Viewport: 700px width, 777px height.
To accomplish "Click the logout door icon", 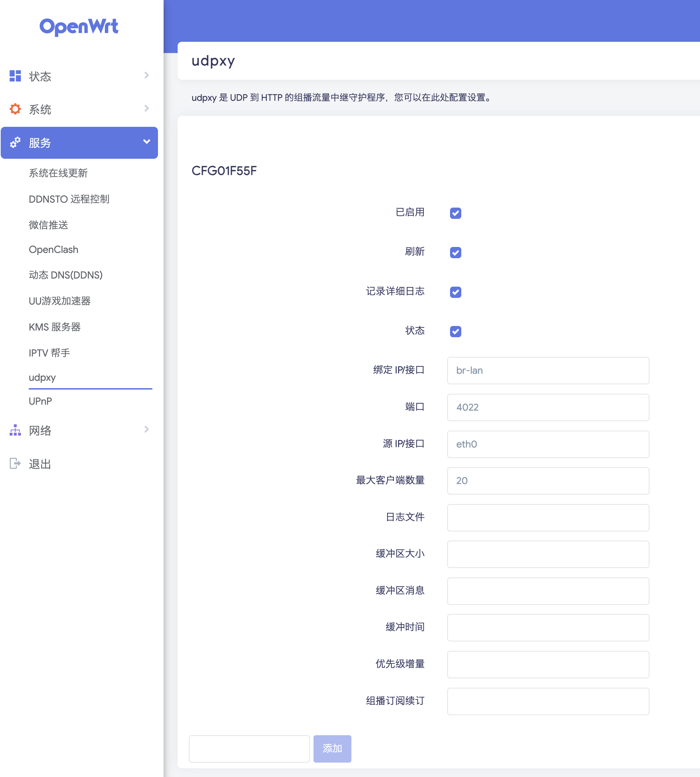I will pos(15,463).
